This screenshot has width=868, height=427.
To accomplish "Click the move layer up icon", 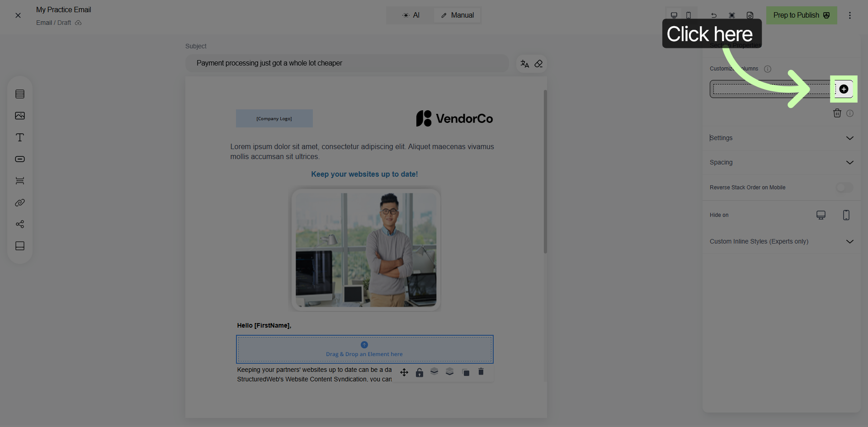I will tap(434, 371).
